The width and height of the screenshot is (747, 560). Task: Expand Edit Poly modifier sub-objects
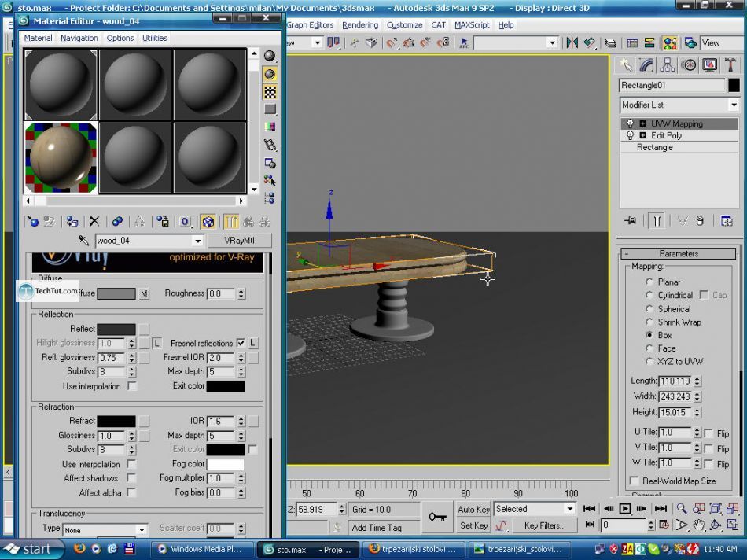(643, 135)
